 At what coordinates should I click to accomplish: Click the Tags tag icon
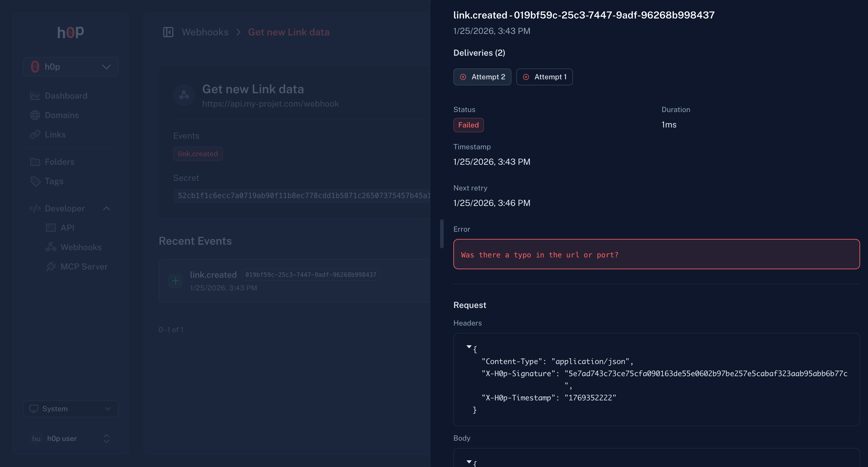click(35, 181)
